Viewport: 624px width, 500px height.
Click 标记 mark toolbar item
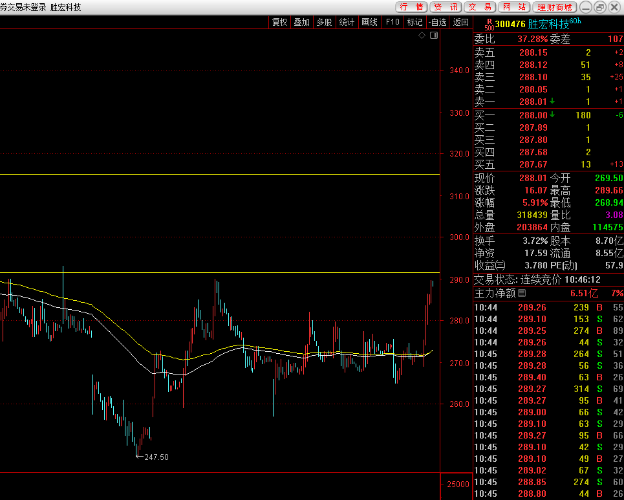click(x=414, y=22)
